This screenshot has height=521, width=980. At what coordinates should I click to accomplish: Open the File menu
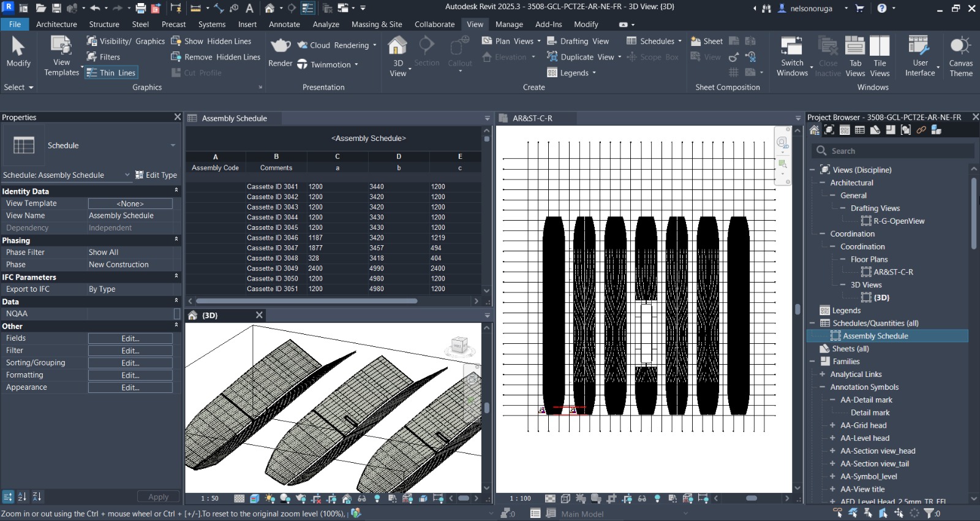tap(15, 25)
